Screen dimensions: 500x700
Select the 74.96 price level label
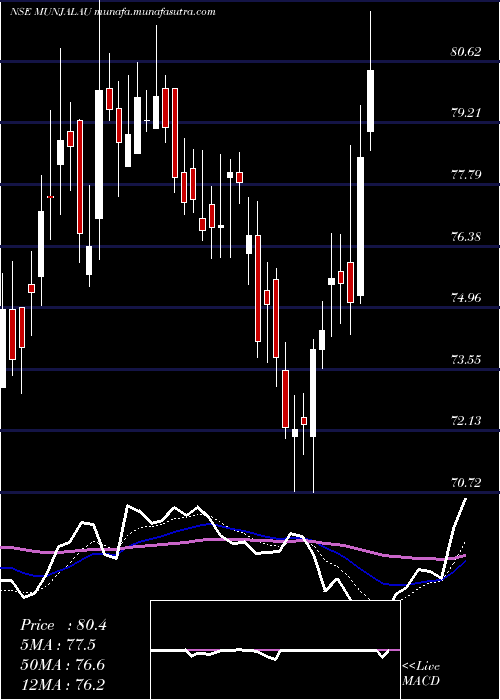pyautogui.click(x=466, y=298)
